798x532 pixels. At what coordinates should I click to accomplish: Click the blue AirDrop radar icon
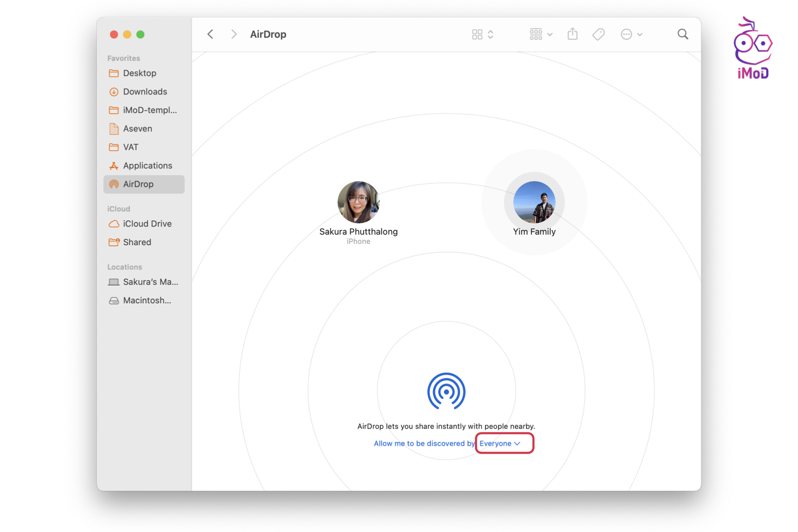(x=446, y=392)
